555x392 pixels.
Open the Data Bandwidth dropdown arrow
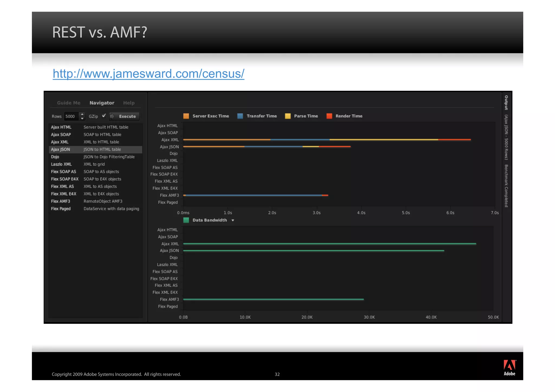click(233, 221)
